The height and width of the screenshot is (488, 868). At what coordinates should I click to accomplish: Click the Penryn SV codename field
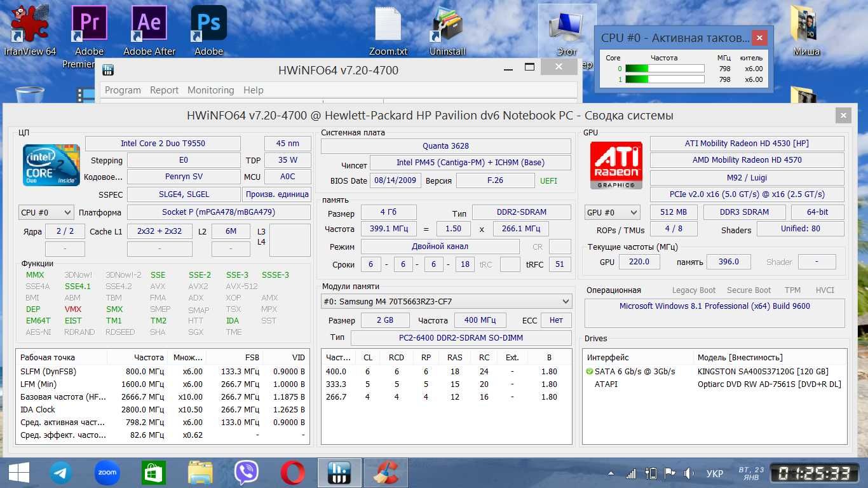click(x=184, y=177)
